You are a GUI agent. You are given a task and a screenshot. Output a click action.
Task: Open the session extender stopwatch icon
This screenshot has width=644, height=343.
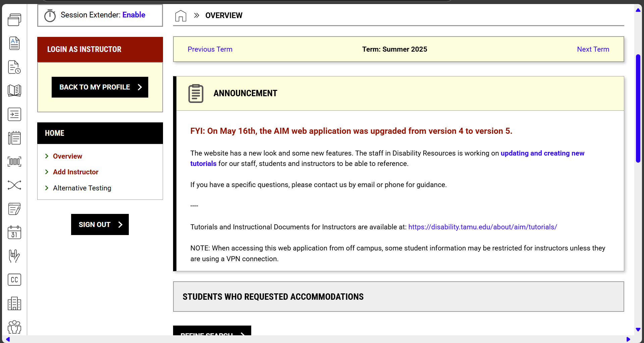50,15
